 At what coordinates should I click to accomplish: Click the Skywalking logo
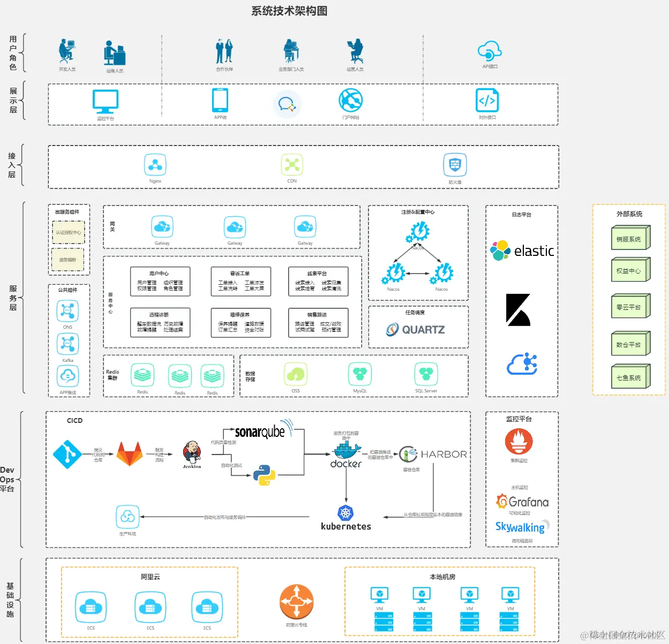(522, 527)
